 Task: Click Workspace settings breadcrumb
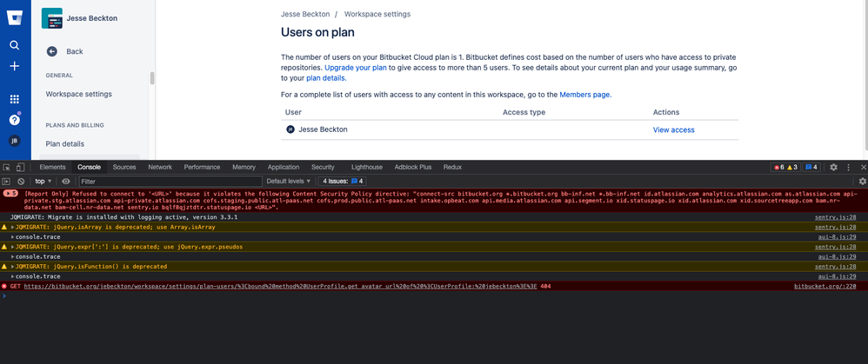pyautogui.click(x=377, y=14)
